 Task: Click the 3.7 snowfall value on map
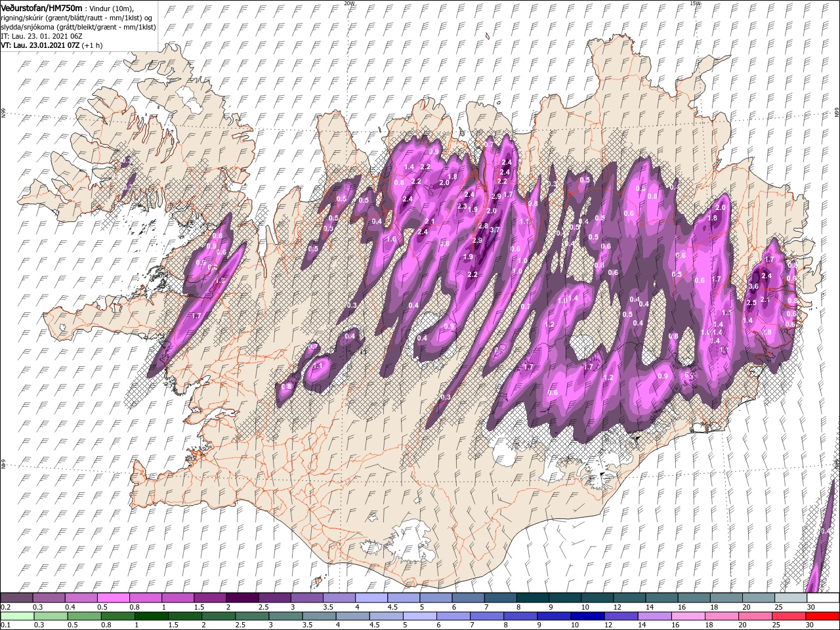(x=495, y=230)
